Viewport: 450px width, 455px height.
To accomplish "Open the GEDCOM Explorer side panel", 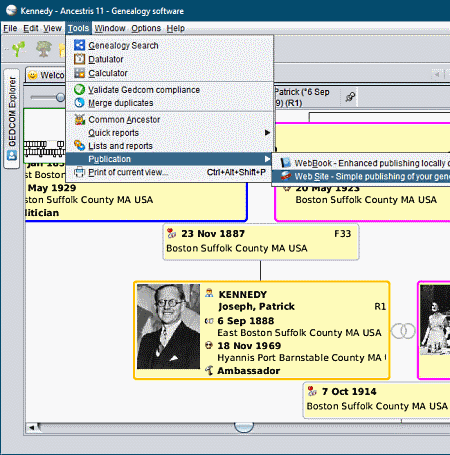I will click(x=12, y=119).
